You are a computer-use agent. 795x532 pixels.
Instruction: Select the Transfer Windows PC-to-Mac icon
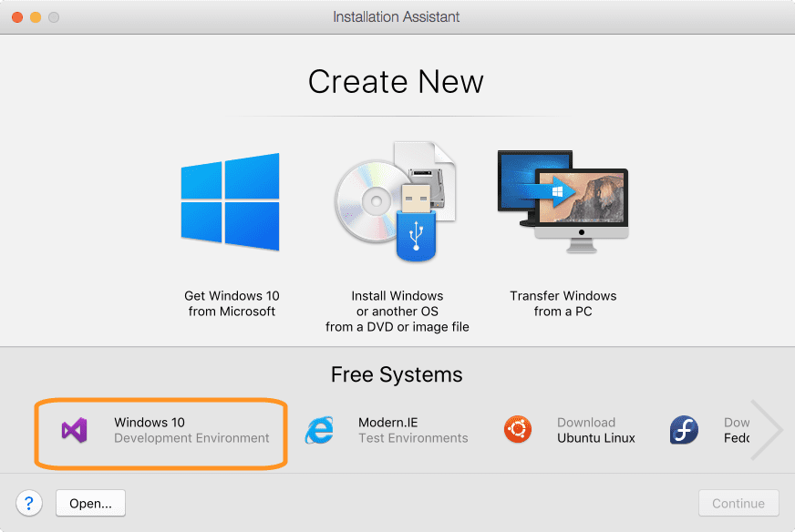tap(563, 201)
